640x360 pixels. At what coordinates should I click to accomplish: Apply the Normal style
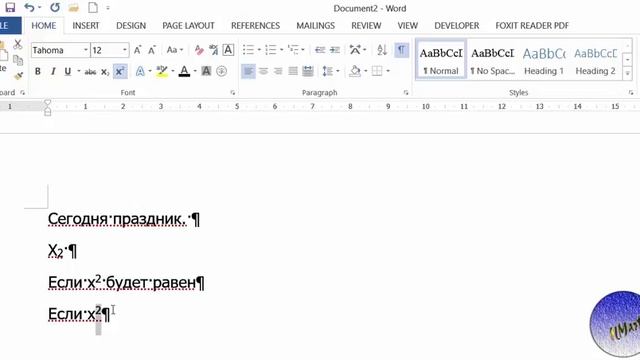pos(441,60)
